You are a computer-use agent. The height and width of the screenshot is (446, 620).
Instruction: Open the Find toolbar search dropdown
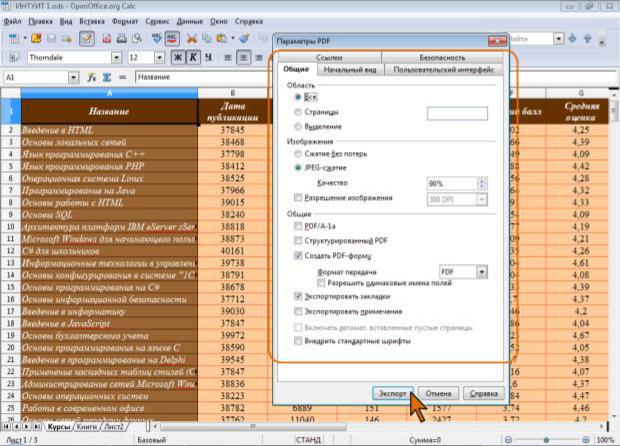558,39
